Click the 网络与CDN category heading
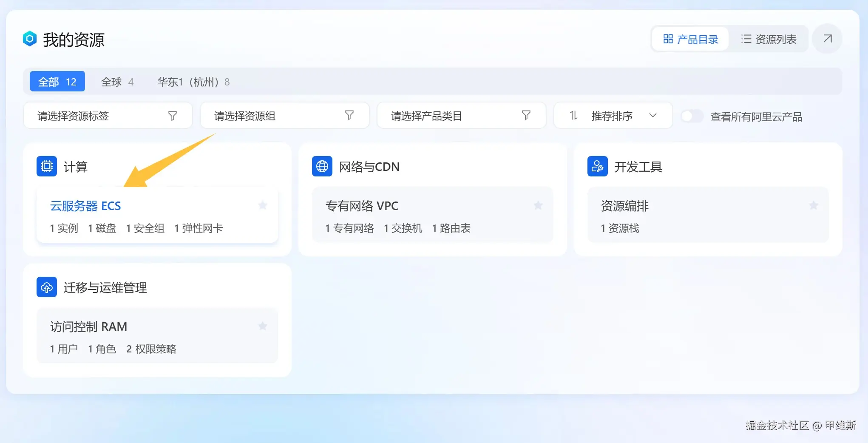The height and width of the screenshot is (443, 868). (369, 167)
